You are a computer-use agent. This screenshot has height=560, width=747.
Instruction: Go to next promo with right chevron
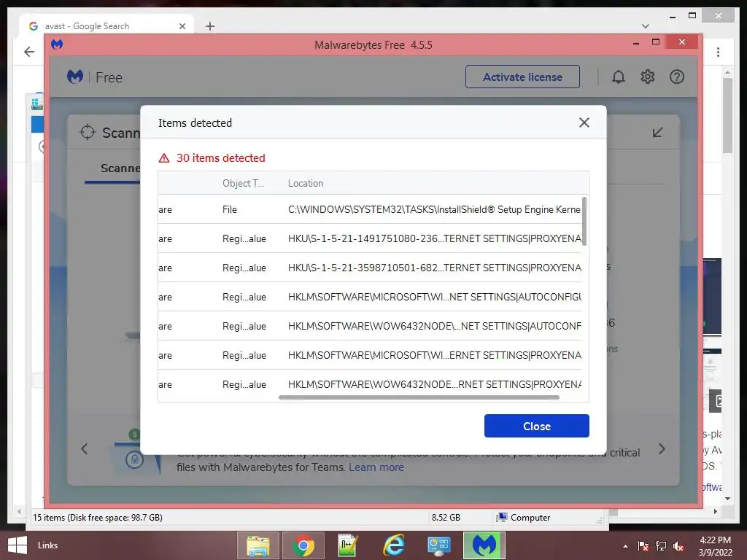pos(662,448)
